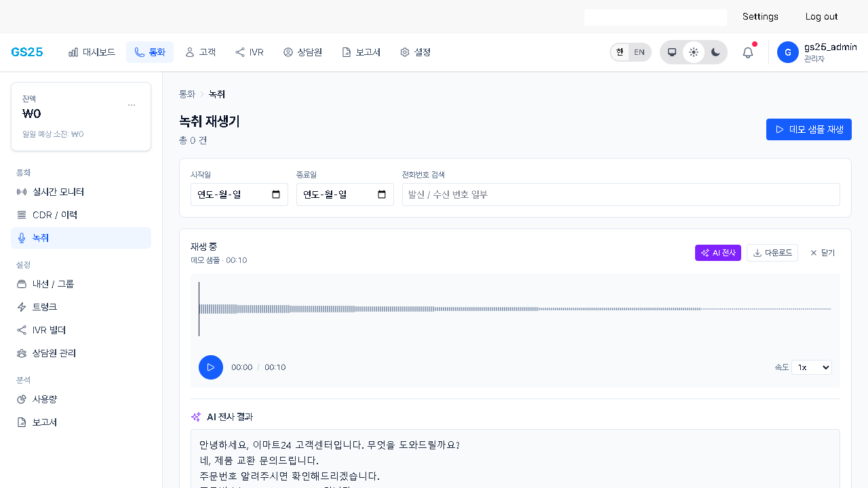Viewport: 868px width, 488px height.
Task: Switch language to EN
Action: coord(639,52)
